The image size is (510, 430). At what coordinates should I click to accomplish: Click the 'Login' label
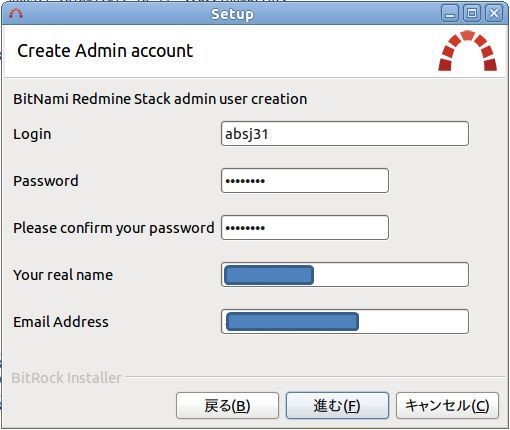(32, 134)
